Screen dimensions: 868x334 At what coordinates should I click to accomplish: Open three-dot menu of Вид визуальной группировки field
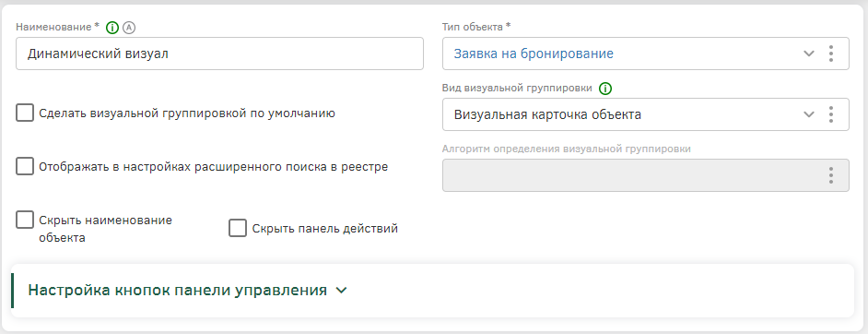point(831,114)
